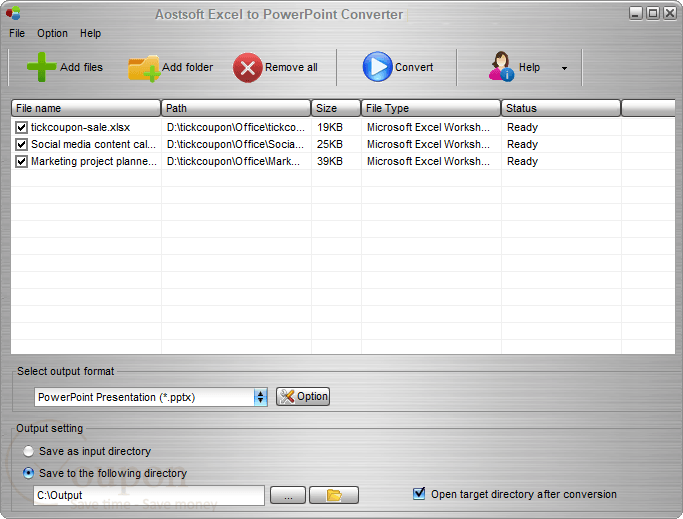Select the D:\tickcoupon\Office\Socia... path cell
Viewport: 683px width, 519px height.
coord(235,144)
